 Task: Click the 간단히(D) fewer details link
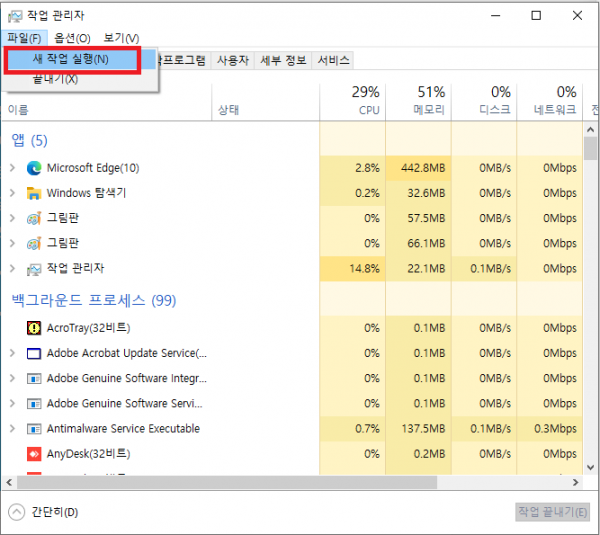pyautogui.click(x=55, y=512)
